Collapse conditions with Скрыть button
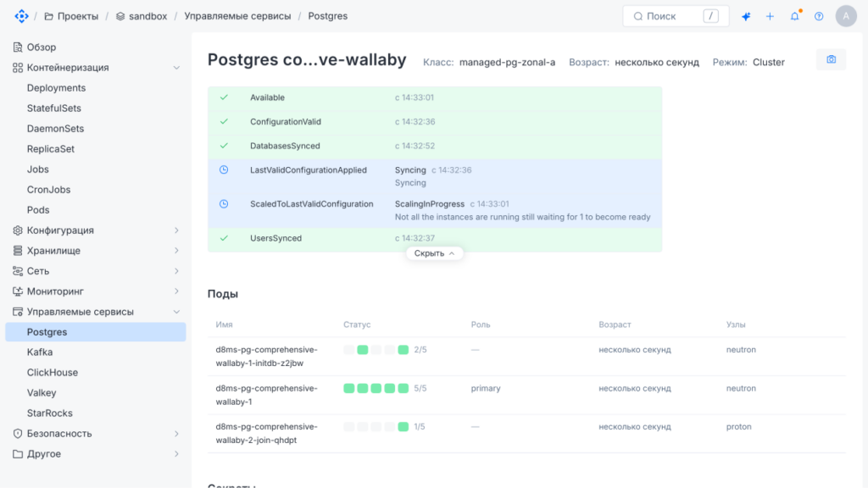Viewport: 868px width, 488px height. pos(435,253)
